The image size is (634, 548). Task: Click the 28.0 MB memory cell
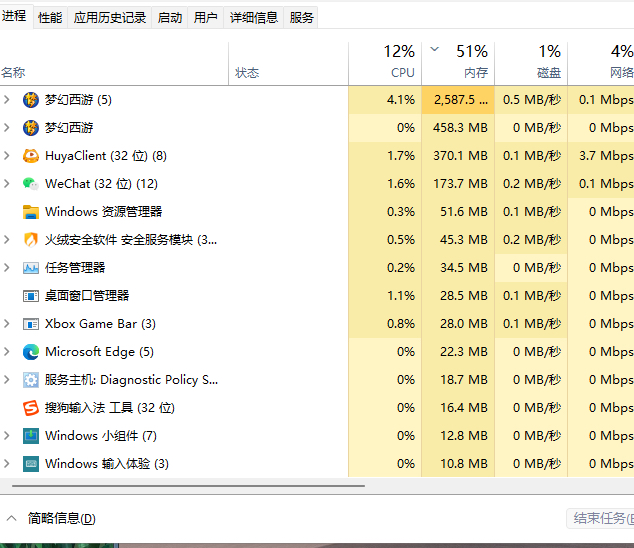(458, 324)
